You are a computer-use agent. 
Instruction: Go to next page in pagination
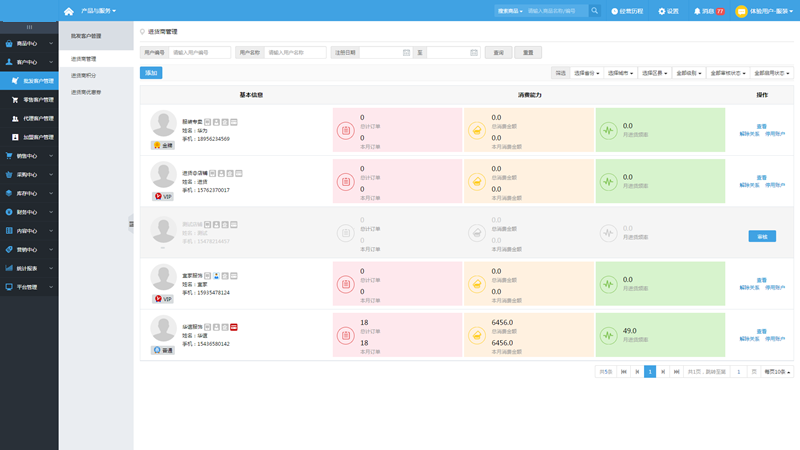pyautogui.click(x=663, y=372)
